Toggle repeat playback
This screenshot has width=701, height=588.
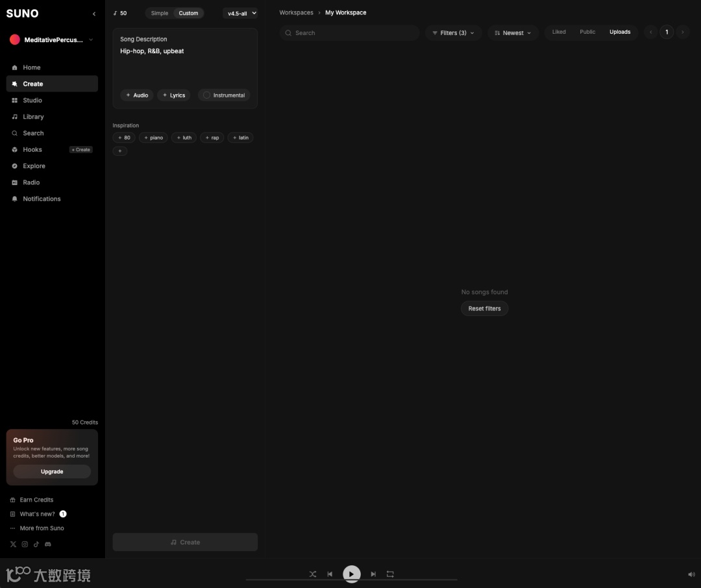tap(390, 574)
